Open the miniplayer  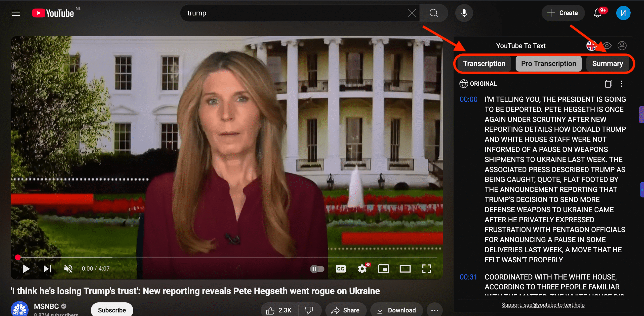point(383,269)
